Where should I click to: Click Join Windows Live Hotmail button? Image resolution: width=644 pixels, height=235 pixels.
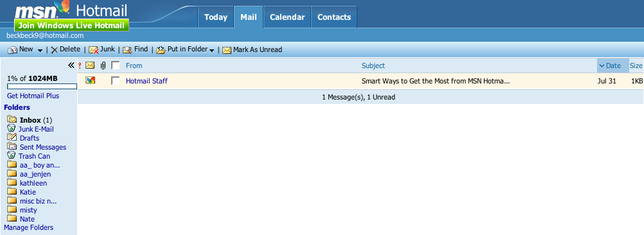[x=71, y=26]
